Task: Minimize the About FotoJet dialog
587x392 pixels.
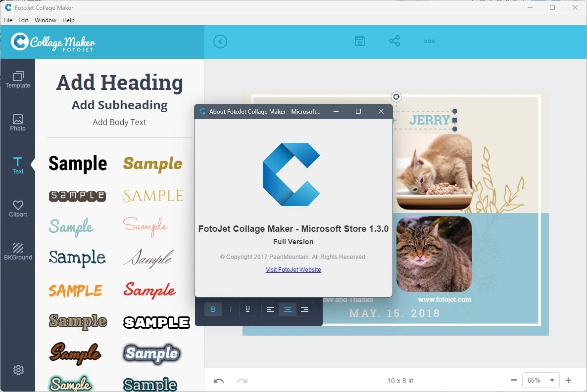Action: (x=336, y=111)
